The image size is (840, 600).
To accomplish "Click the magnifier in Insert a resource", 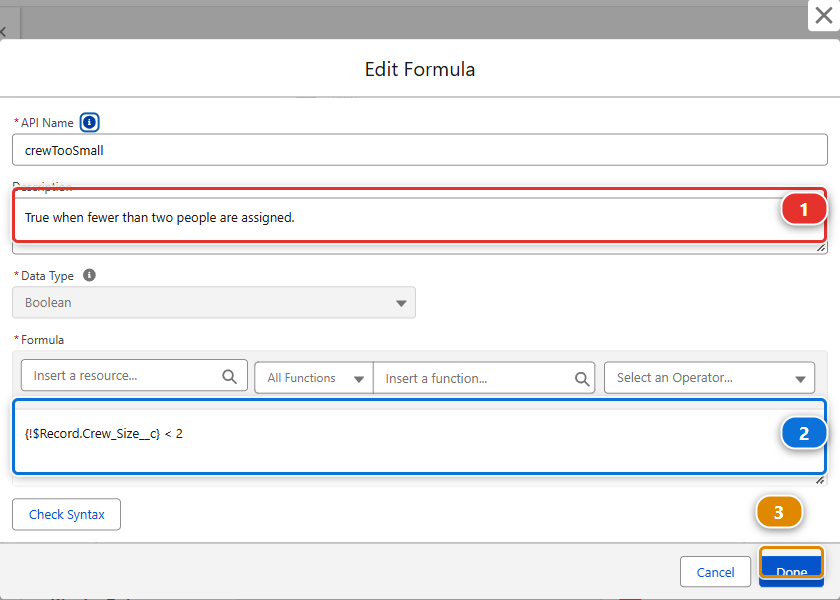I will 229,376.
